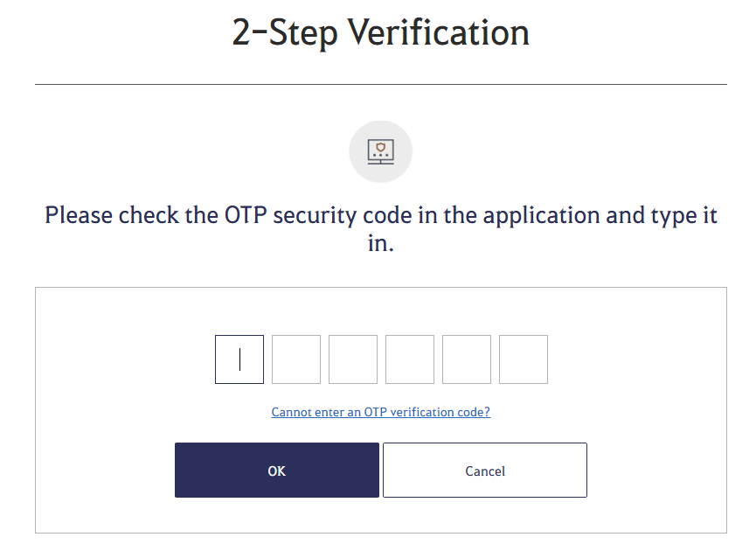Click the text cursor inside the first code box
Viewport: 756px width, 551px height.
pos(239,359)
